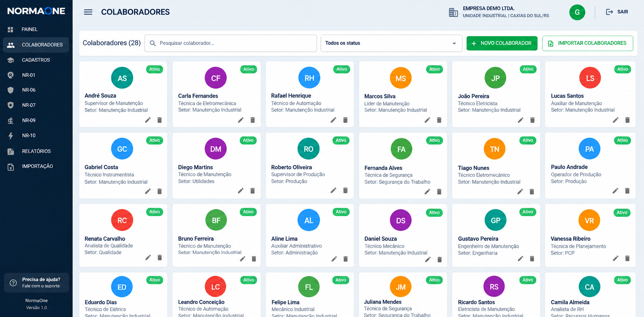Delete Diego Martins via the trash icon
The height and width of the screenshot is (317, 644).
[252, 191]
